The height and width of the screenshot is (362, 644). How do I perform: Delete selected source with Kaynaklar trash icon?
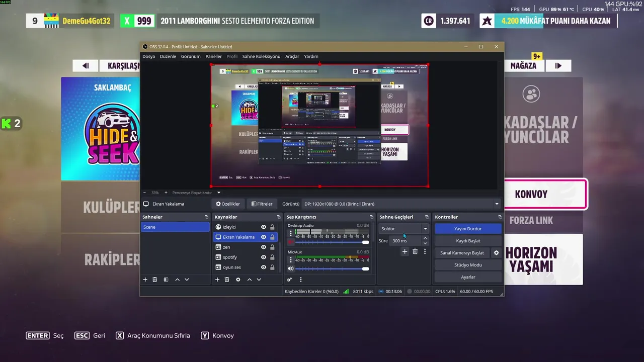[x=227, y=280]
